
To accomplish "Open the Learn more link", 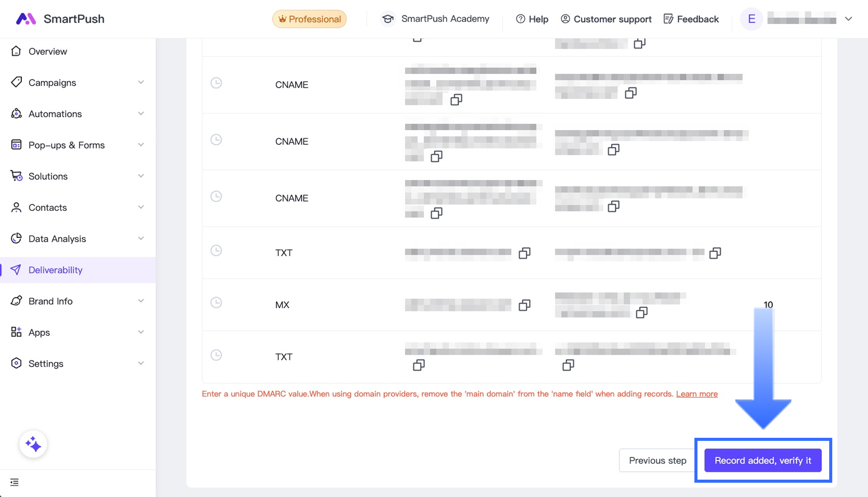I will coord(697,394).
